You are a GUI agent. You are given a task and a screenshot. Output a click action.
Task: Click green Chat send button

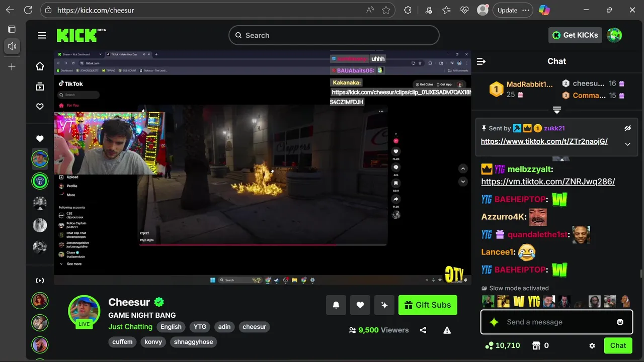click(618, 345)
